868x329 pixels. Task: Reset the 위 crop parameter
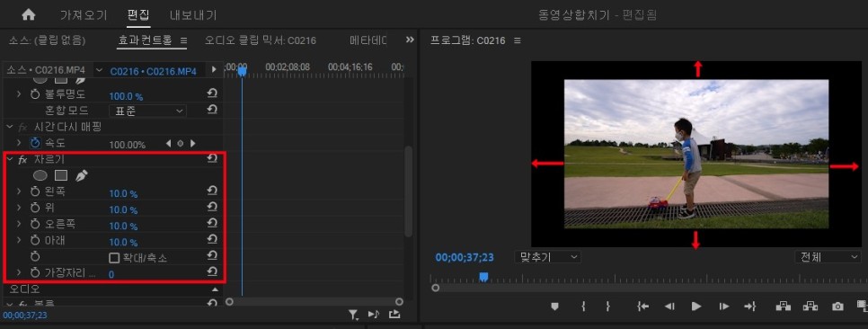click(211, 207)
